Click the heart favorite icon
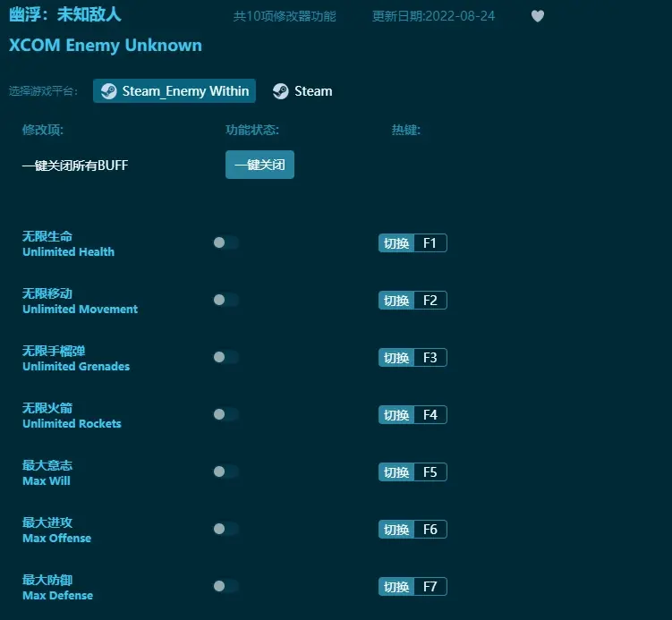The image size is (672, 620). (x=538, y=16)
